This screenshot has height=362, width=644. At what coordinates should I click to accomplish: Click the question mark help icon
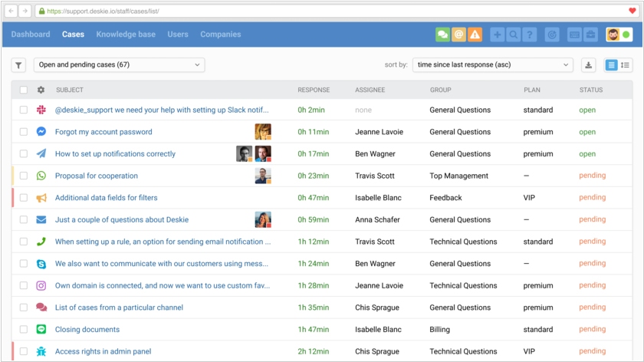point(530,35)
